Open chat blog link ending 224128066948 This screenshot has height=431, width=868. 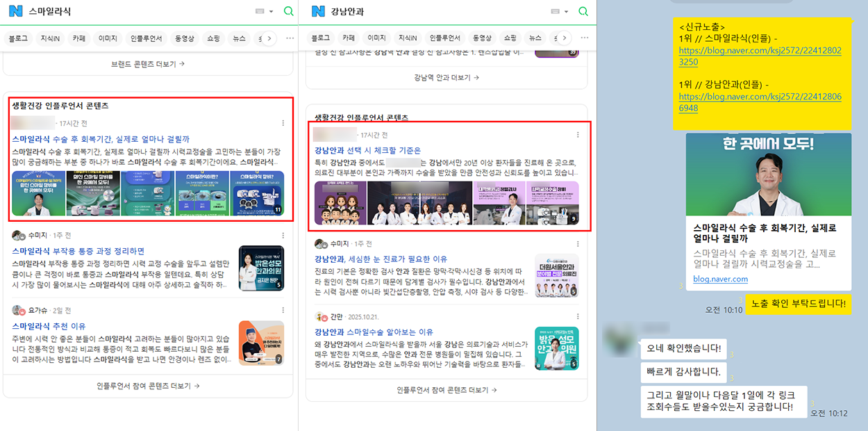pos(760,103)
